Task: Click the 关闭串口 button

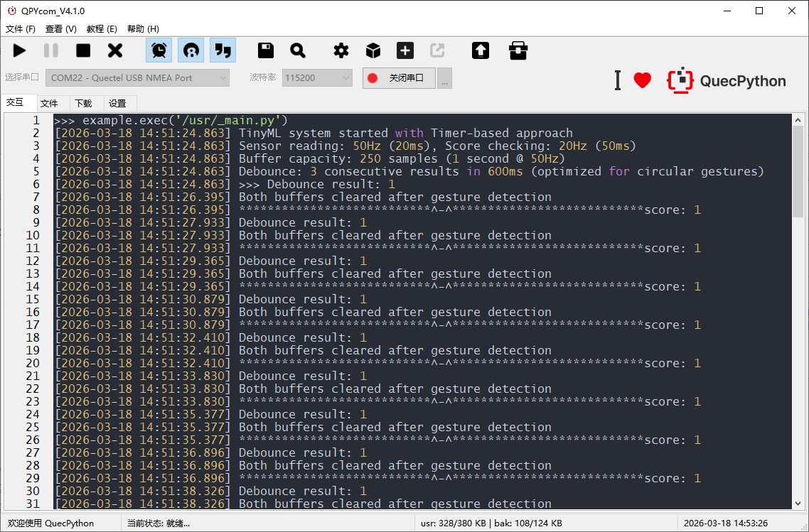Action: pos(399,78)
